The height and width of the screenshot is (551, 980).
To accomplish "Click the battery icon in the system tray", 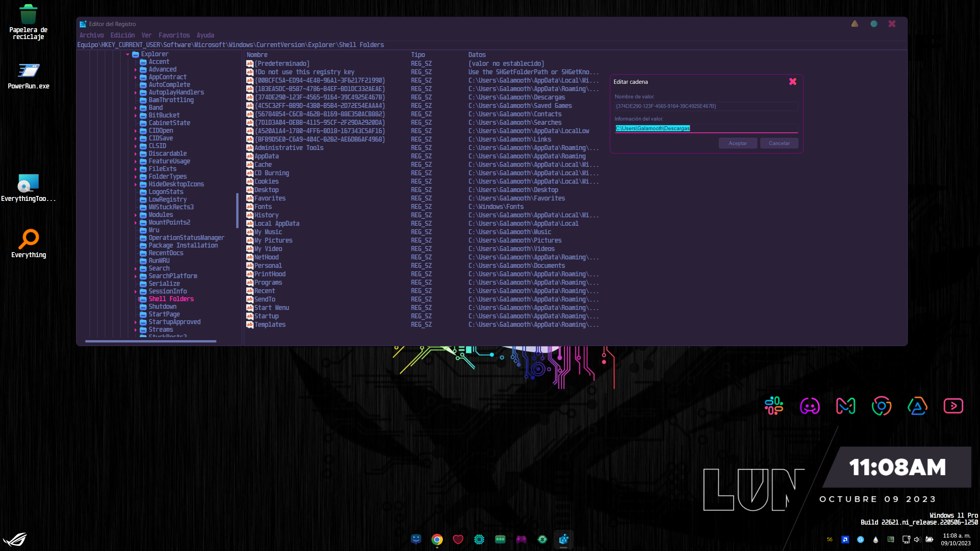I will (x=929, y=540).
